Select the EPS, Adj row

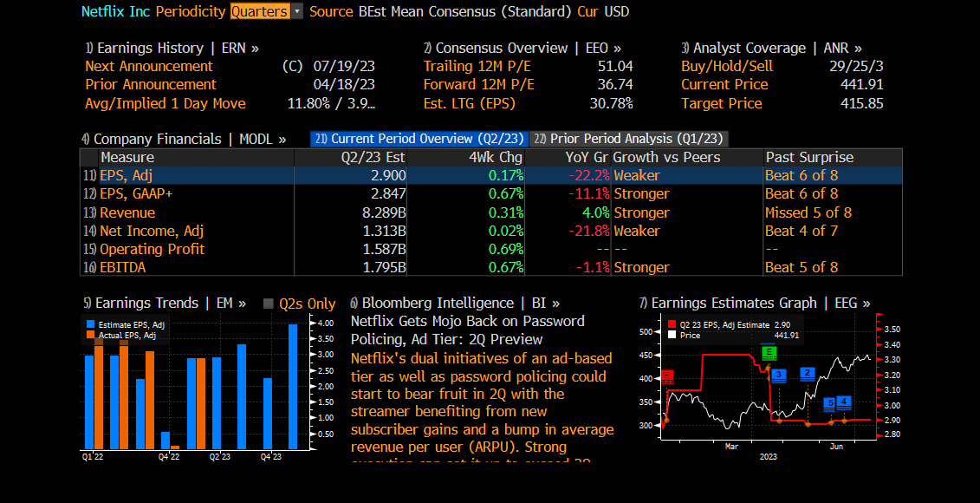491,176
